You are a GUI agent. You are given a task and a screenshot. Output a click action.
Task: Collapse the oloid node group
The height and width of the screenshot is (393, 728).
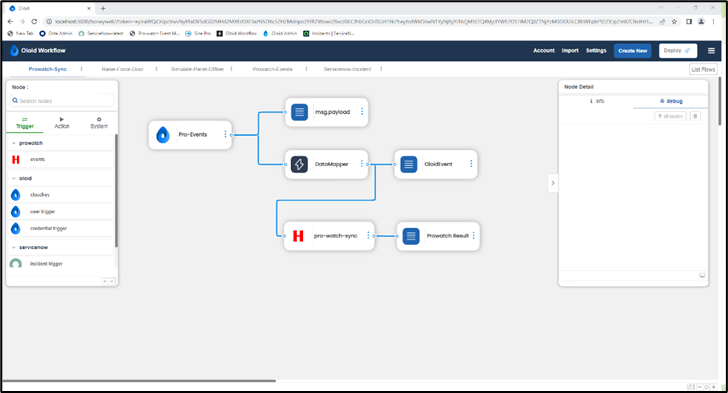click(13, 178)
